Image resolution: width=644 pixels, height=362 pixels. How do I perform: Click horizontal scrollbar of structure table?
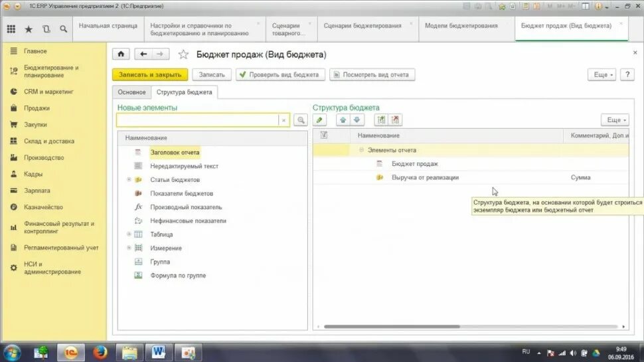point(392,327)
